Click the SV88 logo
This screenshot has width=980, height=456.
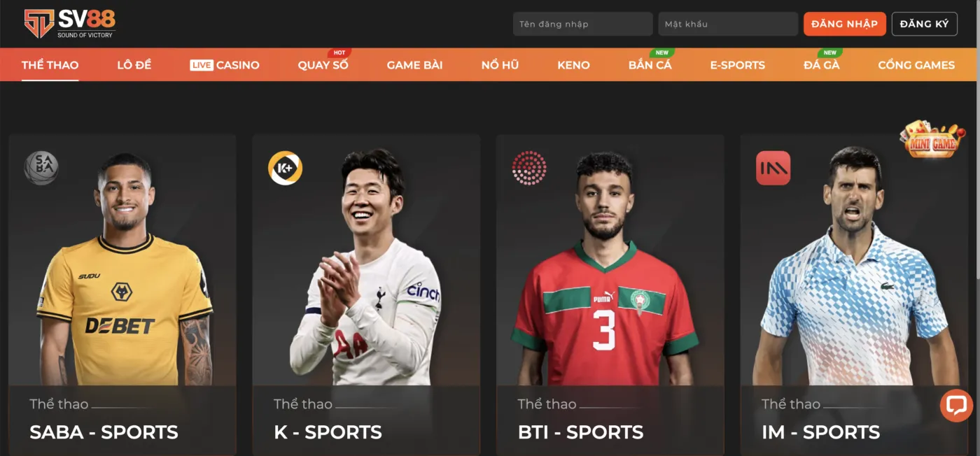click(x=69, y=23)
